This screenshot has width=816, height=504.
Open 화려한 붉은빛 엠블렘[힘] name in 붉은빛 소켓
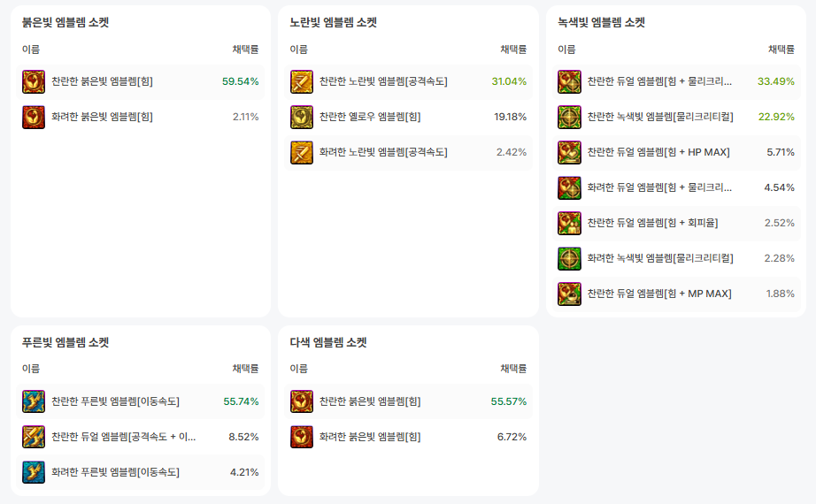pyautogui.click(x=102, y=117)
